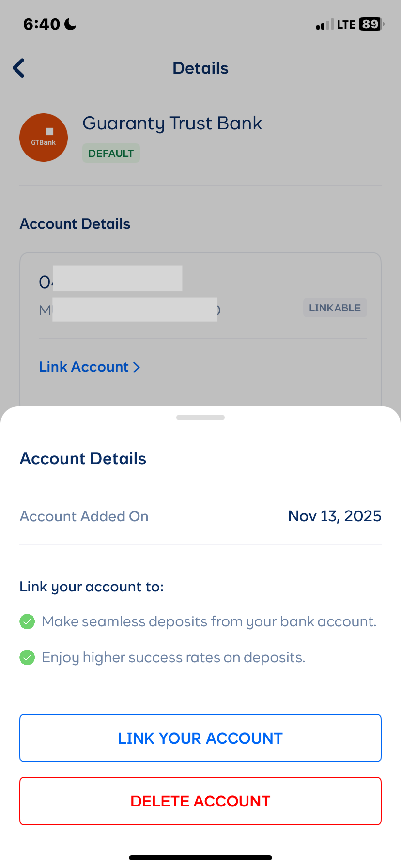Tap green checkmark beside higher success rates
This screenshot has width=401, height=868.
pyautogui.click(x=27, y=657)
